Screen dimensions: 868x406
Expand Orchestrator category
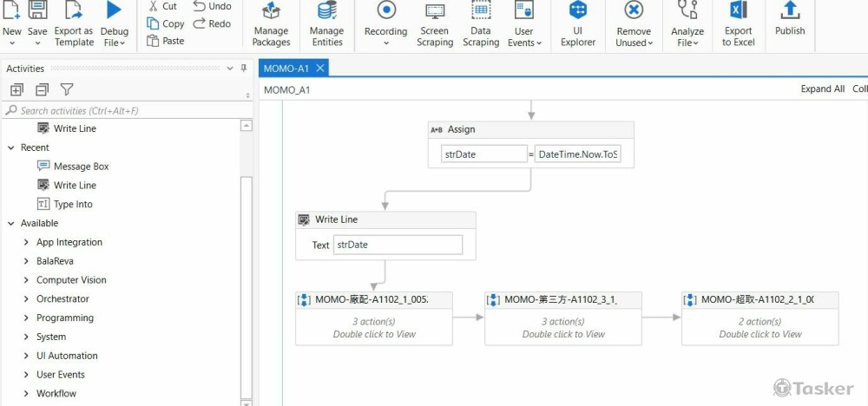click(26, 298)
